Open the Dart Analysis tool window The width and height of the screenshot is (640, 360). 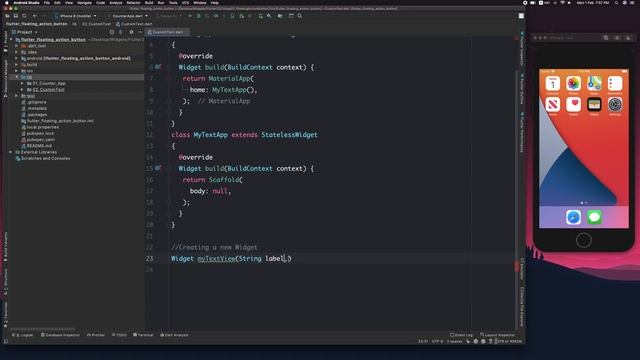(x=174, y=335)
